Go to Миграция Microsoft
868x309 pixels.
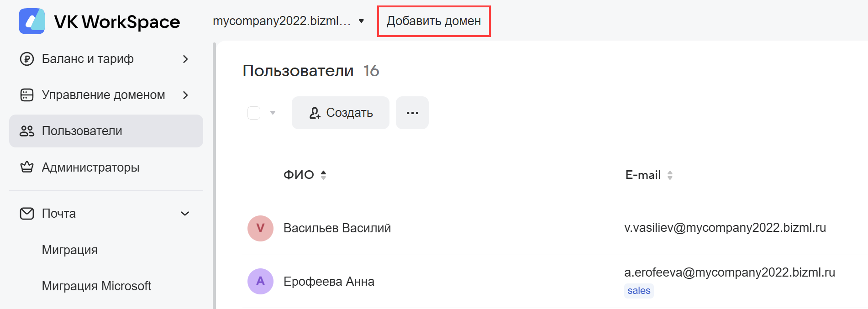pos(96,286)
